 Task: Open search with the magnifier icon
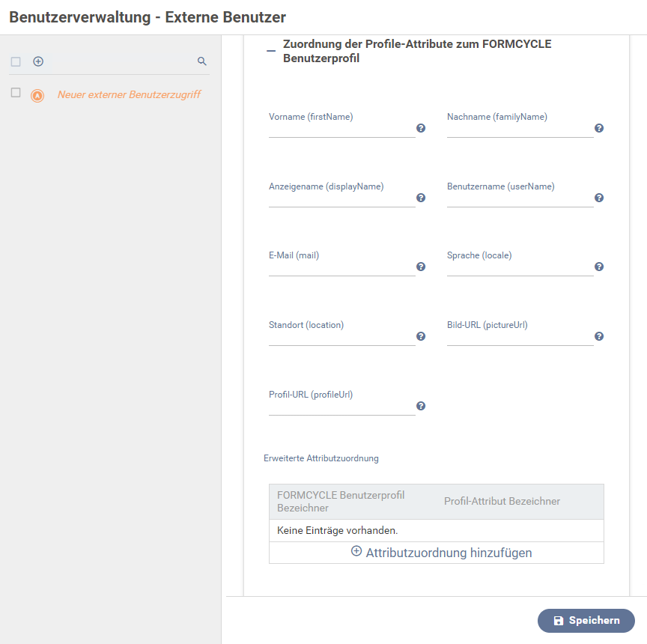tap(201, 61)
